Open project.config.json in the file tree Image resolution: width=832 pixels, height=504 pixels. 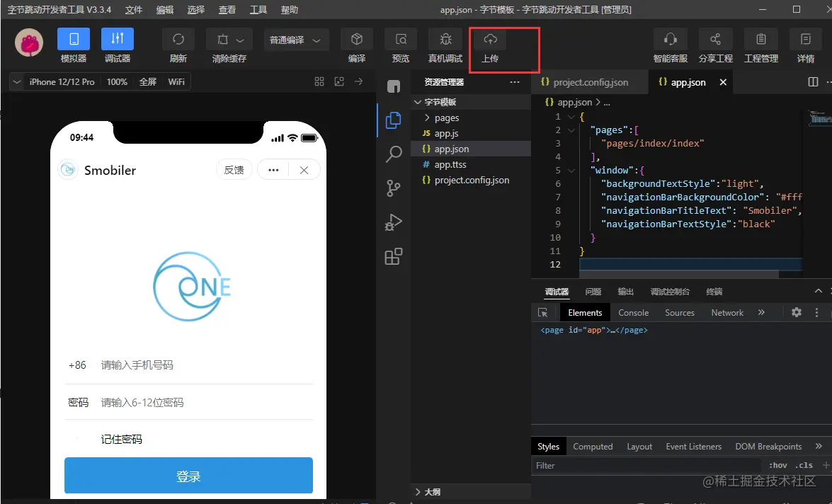[x=471, y=180]
